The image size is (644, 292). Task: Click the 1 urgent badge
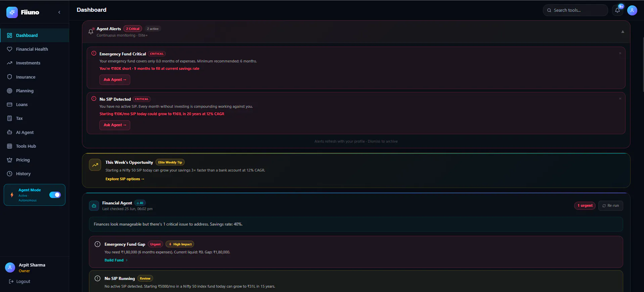pyautogui.click(x=585, y=206)
